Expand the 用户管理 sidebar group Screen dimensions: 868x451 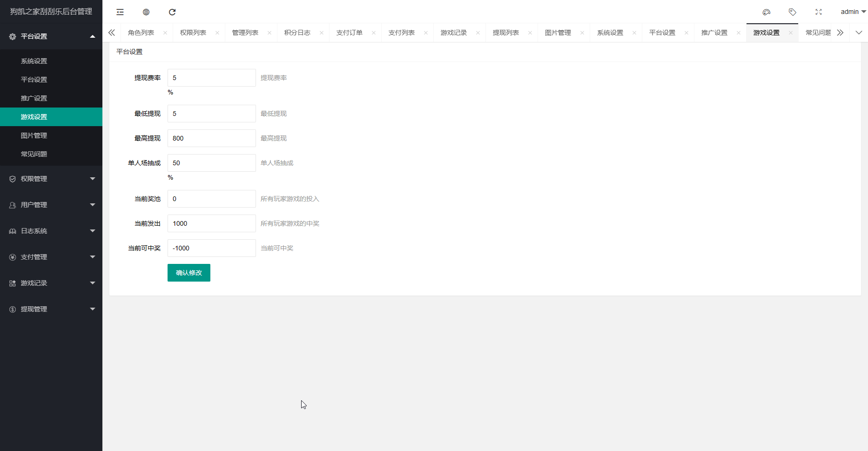51,205
